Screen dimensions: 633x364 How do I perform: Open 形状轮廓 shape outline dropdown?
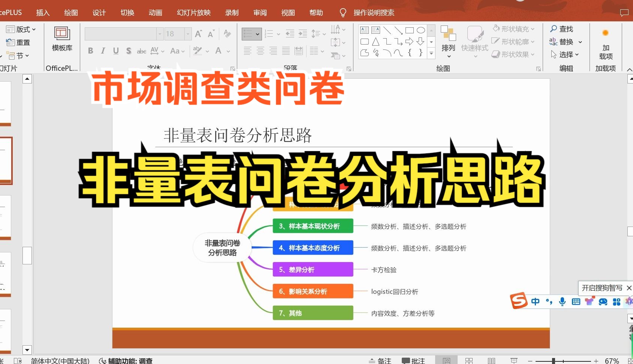coord(513,42)
